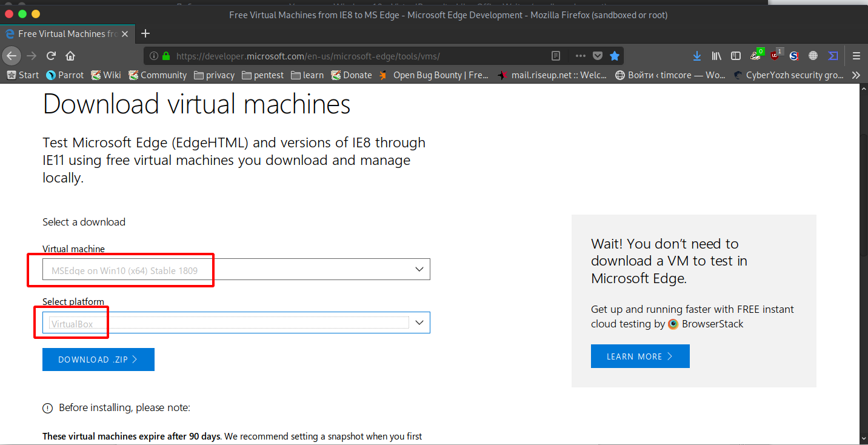The image size is (868, 445).
Task: Toggle reader view in address bar
Action: point(556,56)
